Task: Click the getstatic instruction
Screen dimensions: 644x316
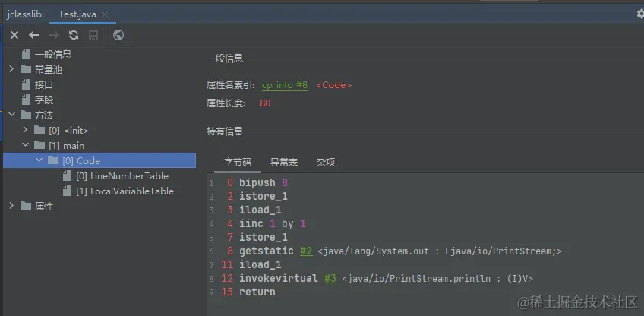Action: click(266, 251)
